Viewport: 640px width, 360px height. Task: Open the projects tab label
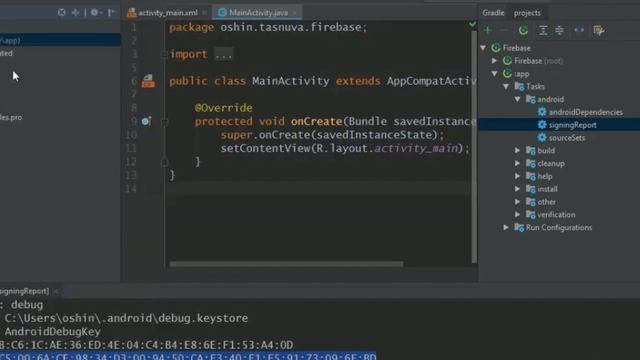point(527,13)
